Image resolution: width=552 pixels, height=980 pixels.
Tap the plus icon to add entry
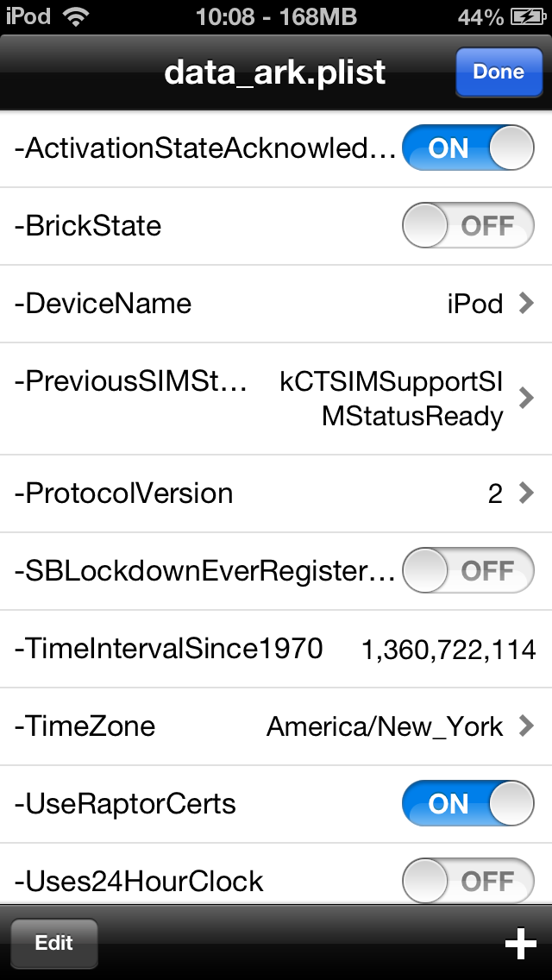[x=521, y=943]
